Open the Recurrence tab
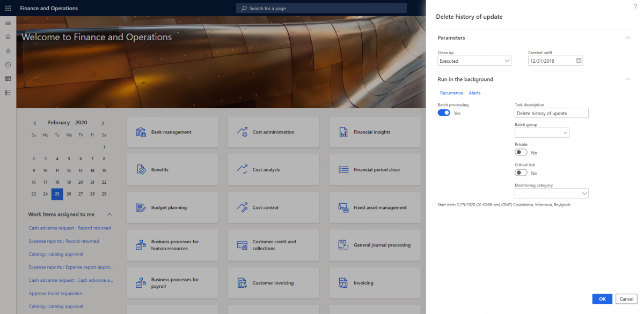644x314 pixels. 451,93
